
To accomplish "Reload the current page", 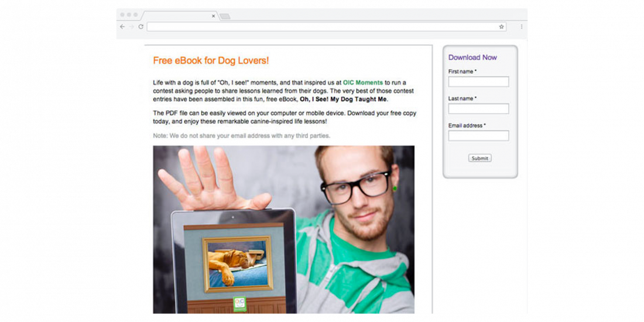I will (141, 27).
